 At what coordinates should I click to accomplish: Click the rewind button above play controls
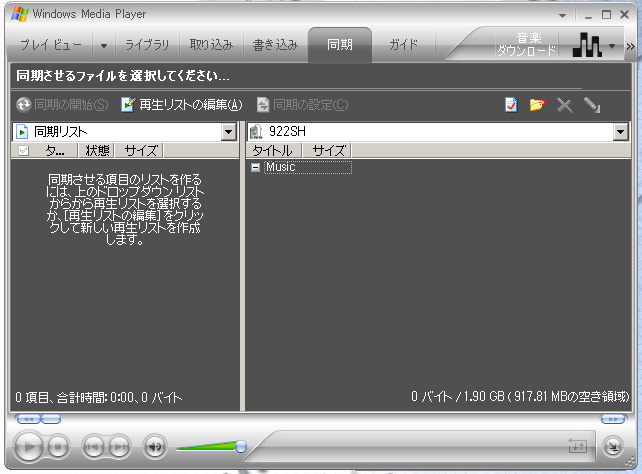coord(28,419)
